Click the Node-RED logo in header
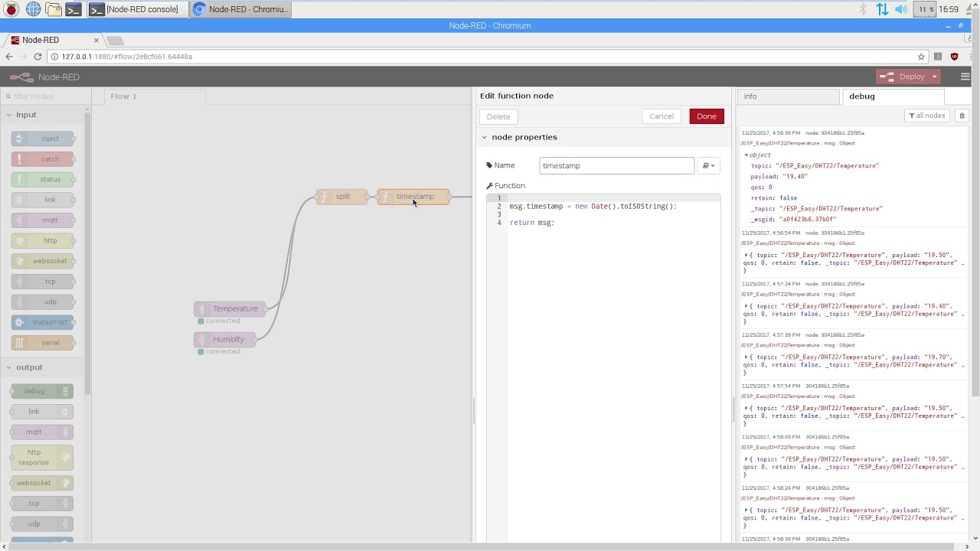Image resolution: width=980 pixels, height=551 pixels. point(21,77)
